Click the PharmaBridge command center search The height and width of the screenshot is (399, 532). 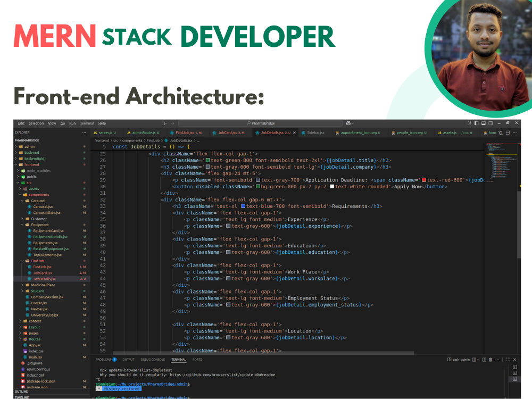pyautogui.click(x=261, y=123)
